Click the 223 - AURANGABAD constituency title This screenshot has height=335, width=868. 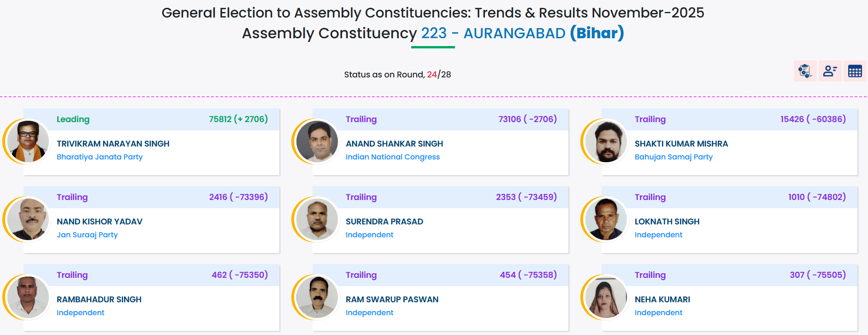point(493,33)
